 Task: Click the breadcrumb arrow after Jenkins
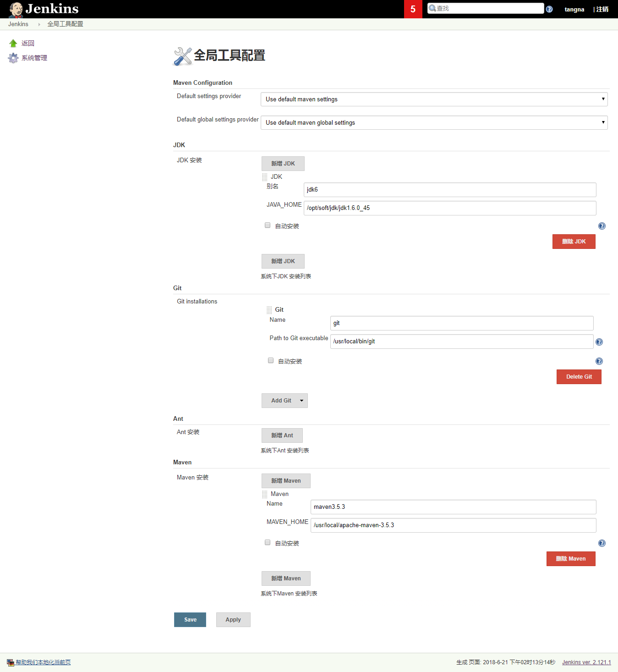[x=39, y=24]
